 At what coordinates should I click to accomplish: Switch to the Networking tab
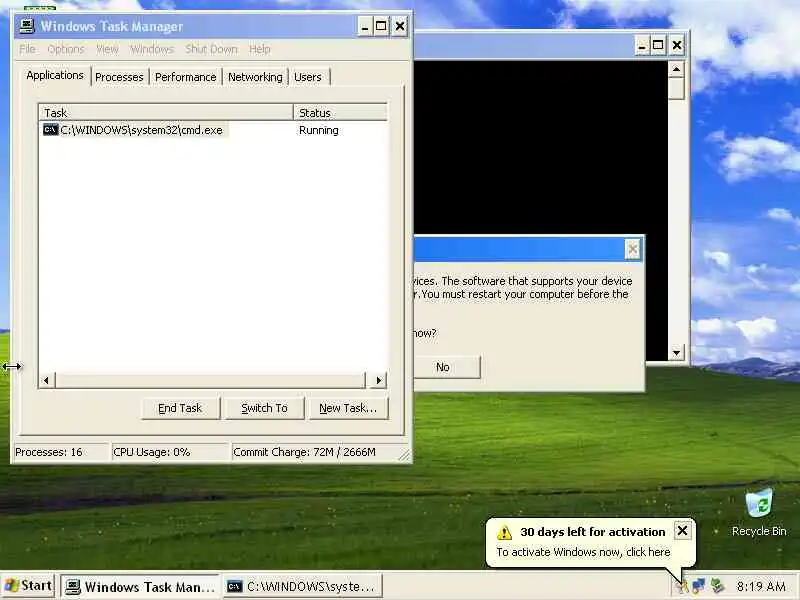tap(255, 77)
